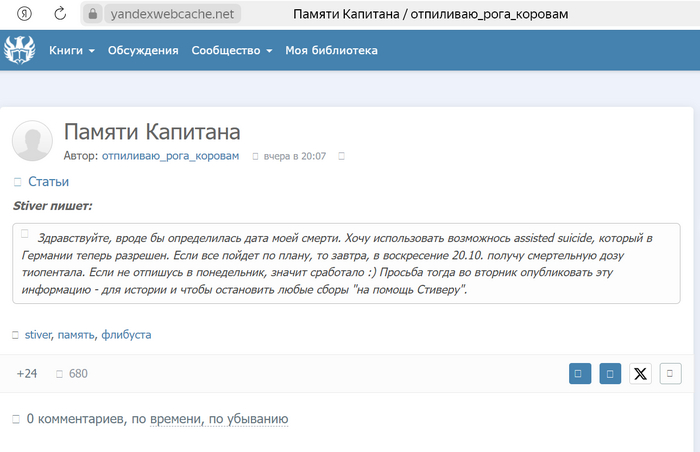Viewport: 700px width, 452px height.
Task: Click the '0 комментариев' text
Action: pos(75,419)
